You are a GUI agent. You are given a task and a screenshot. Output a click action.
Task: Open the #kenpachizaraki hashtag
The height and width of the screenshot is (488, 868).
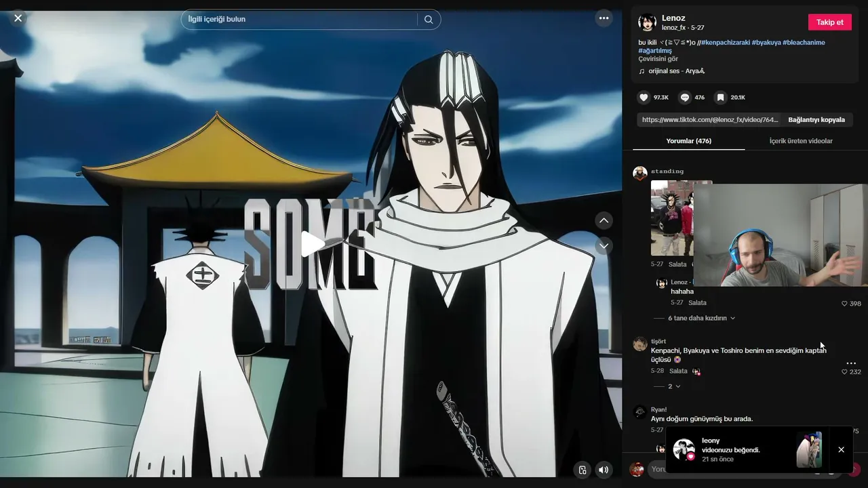pyautogui.click(x=725, y=43)
